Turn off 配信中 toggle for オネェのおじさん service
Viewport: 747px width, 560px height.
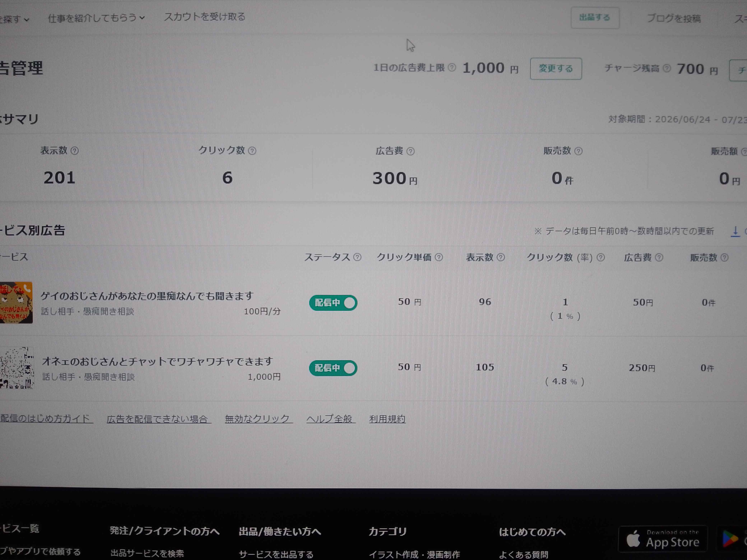click(x=333, y=368)
